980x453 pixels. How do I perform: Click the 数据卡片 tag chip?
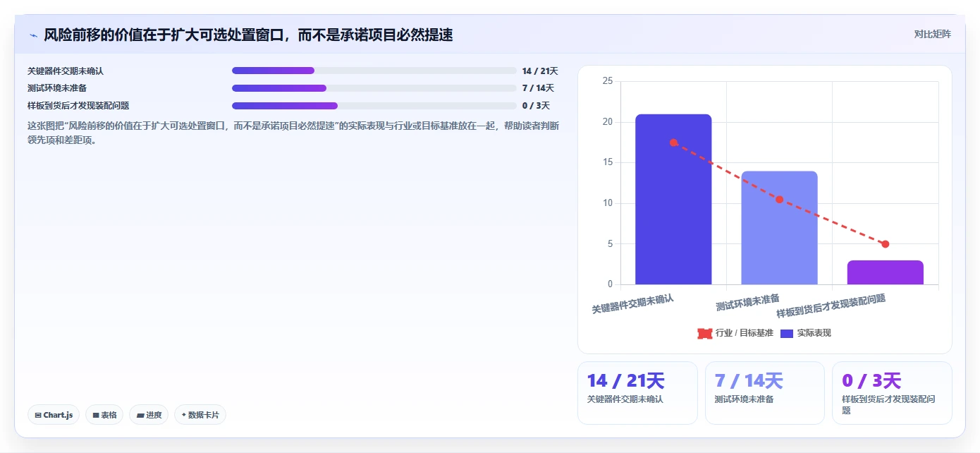200,415
